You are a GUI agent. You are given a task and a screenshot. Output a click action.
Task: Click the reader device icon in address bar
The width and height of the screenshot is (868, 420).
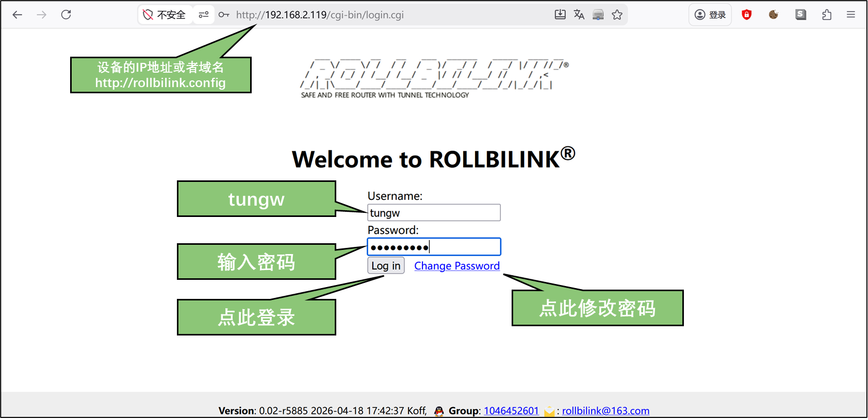point(598,14)
